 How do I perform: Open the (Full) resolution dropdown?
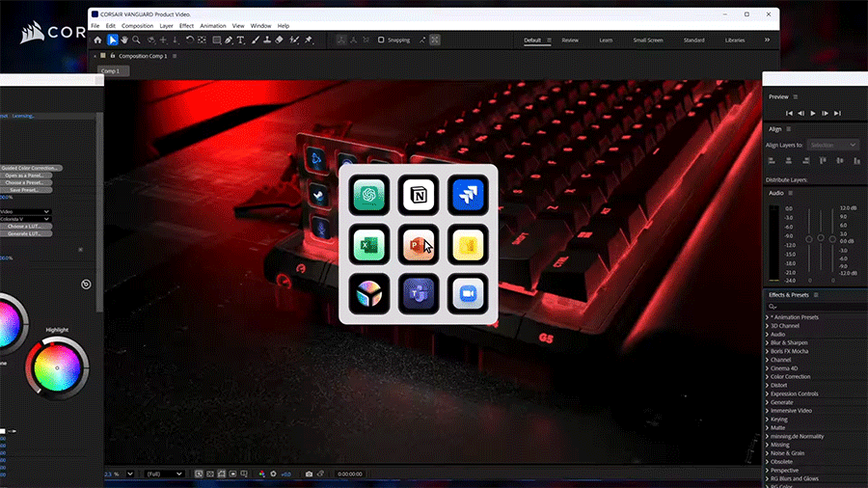[163, 474]
